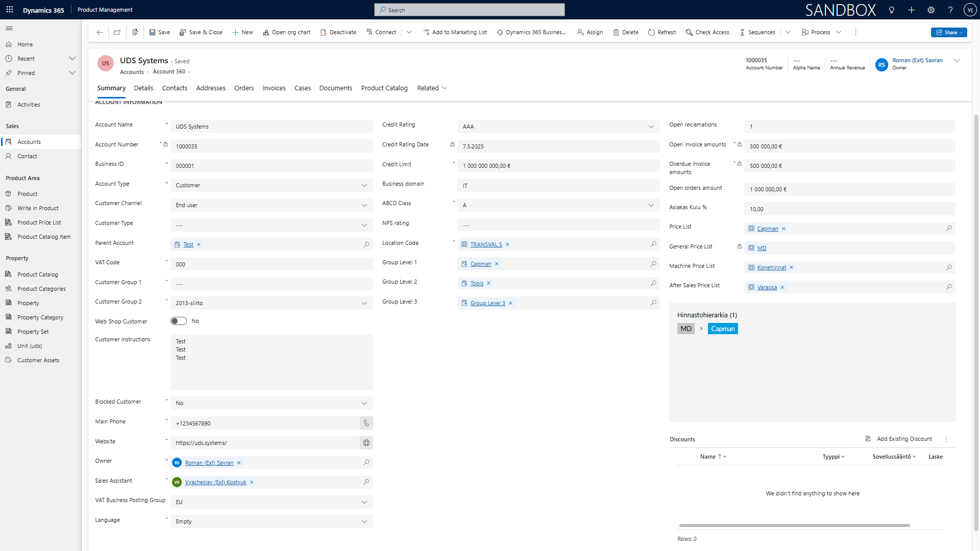Open the app launcher waffle icon

(x=9, y=10)
